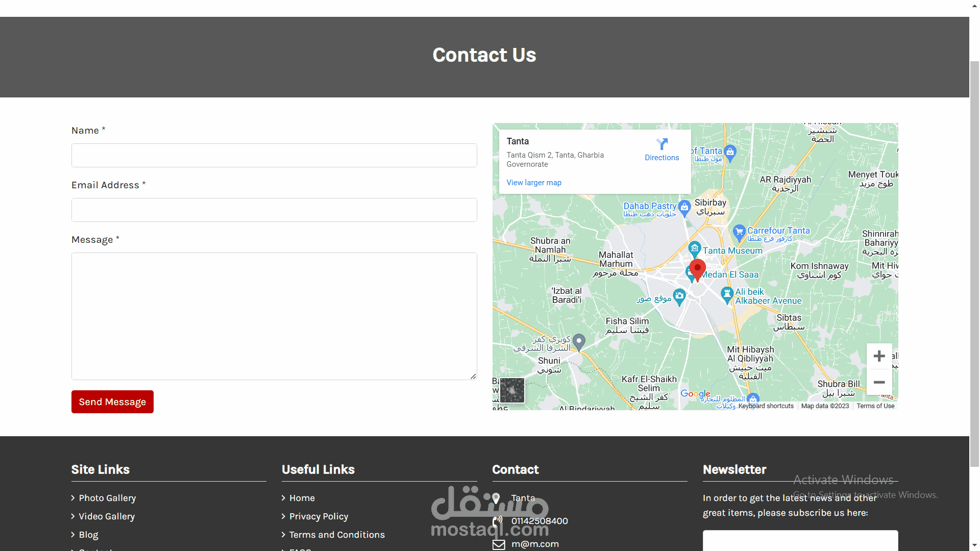Screen dimensions: 980x551
Task: Open the Privacy Policy link
Action: (x=318, y=516)
